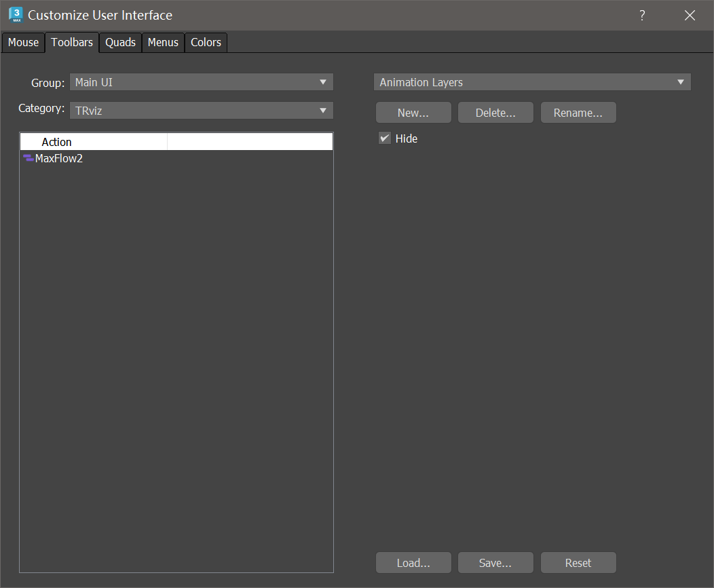The width and height of the screenshot is (714, 588).
Task: Save the current UI configuration
Action: [495, 562]
